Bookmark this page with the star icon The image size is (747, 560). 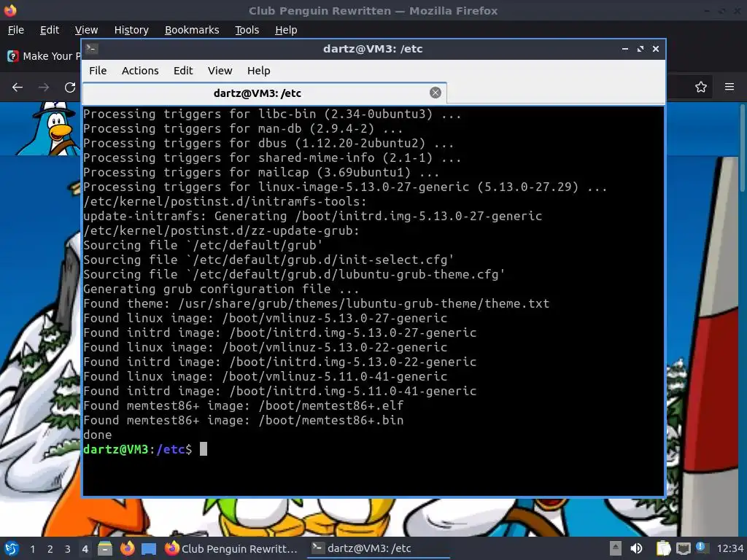click(x=700, y=87)
